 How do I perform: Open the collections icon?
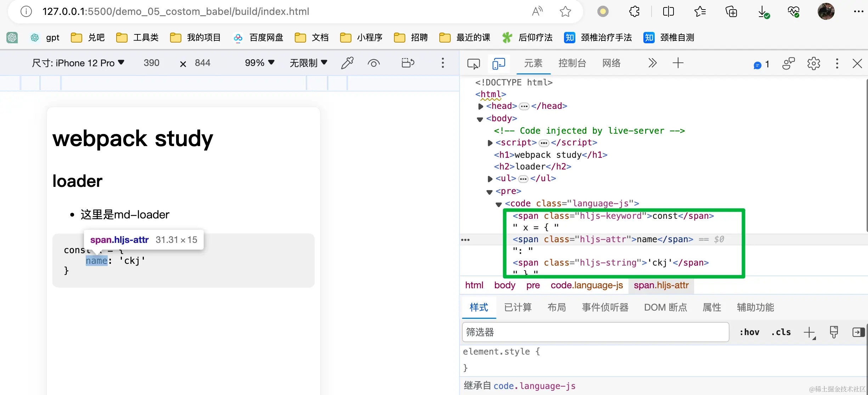pyautogui.click(x=731, y=12)
